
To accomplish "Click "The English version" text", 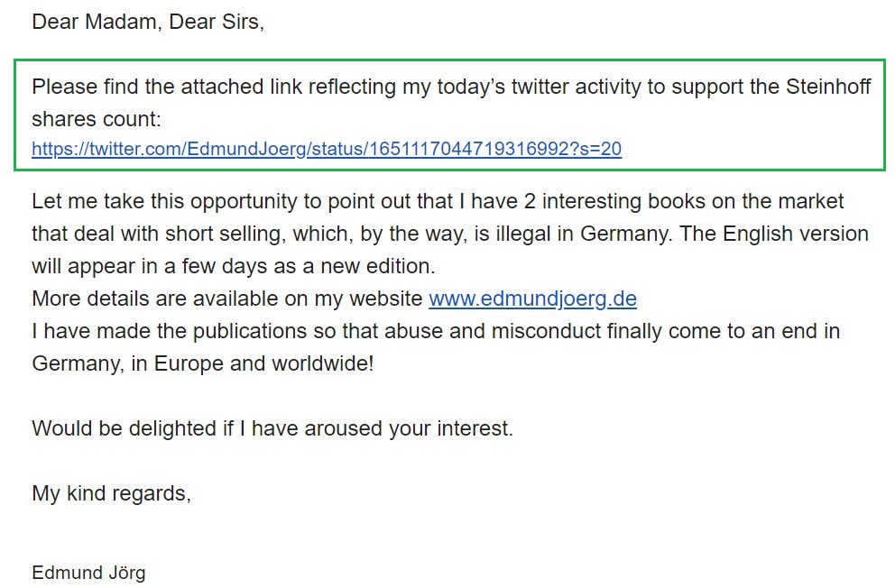I will (773, 234).
